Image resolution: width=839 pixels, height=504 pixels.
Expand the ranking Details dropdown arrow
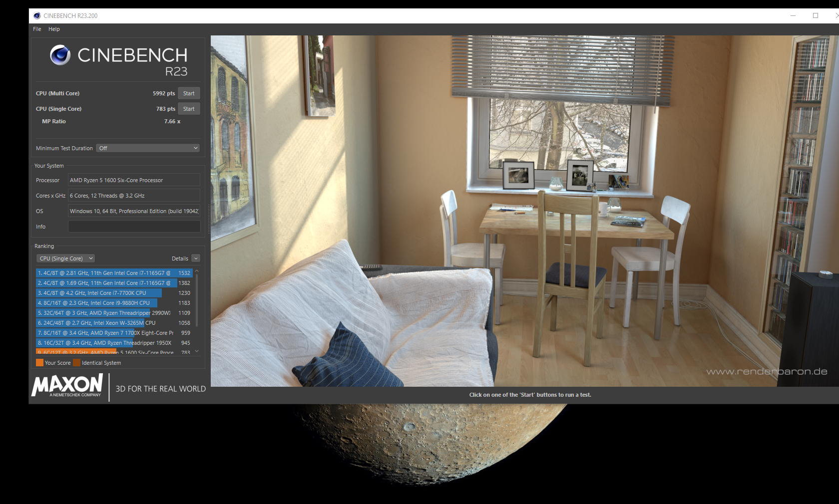196,258
